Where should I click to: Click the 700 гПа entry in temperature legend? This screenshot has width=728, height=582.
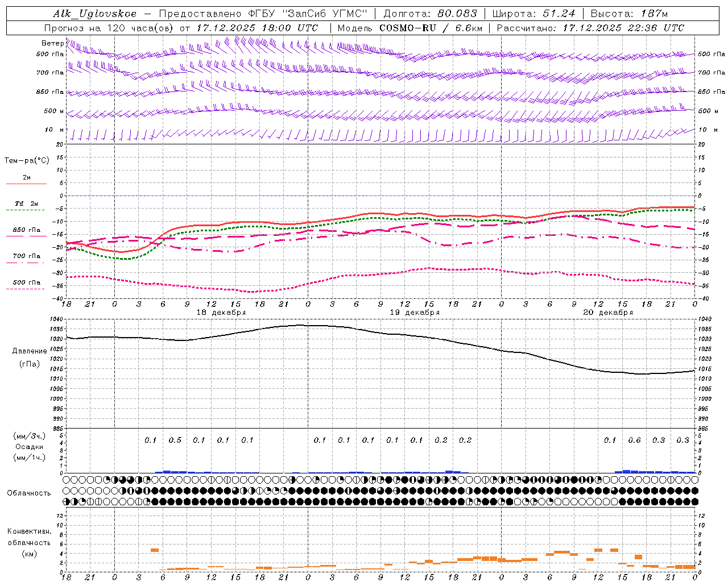[x=27, y=256]
